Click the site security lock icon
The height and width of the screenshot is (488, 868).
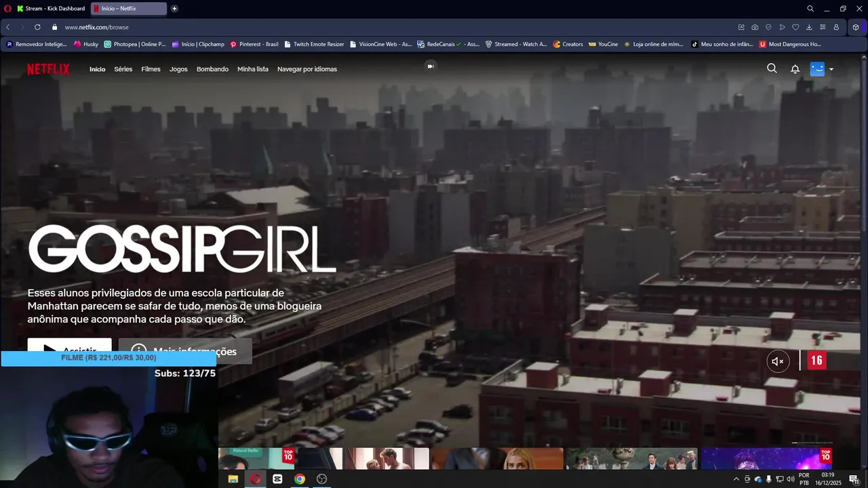pos(54,27)
